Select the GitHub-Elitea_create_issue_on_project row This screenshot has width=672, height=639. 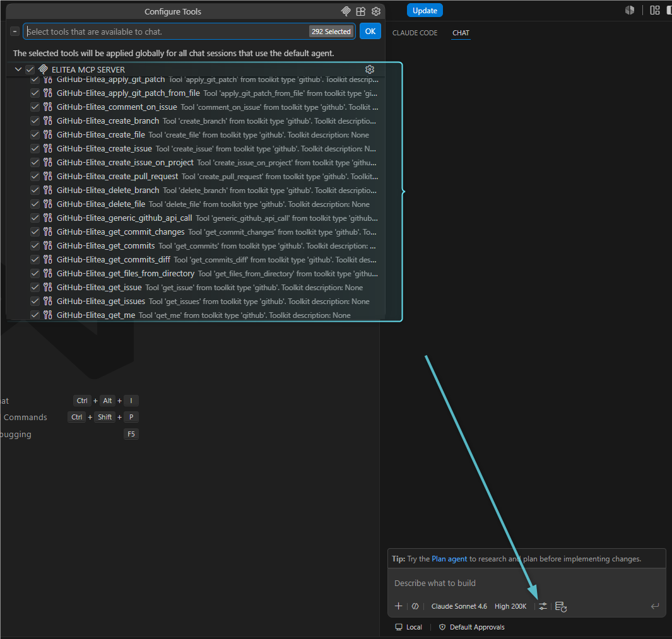[x=196, y=162]
